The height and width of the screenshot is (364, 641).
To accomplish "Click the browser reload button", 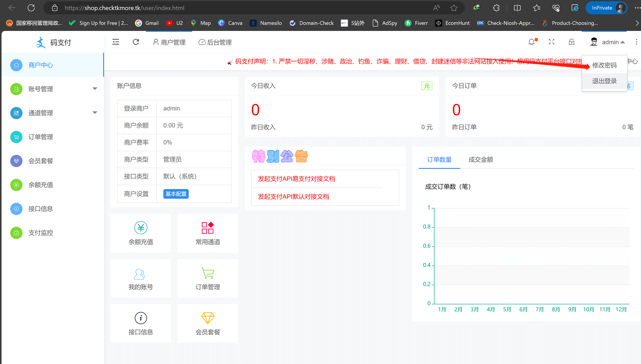I will tap(31, 8).
